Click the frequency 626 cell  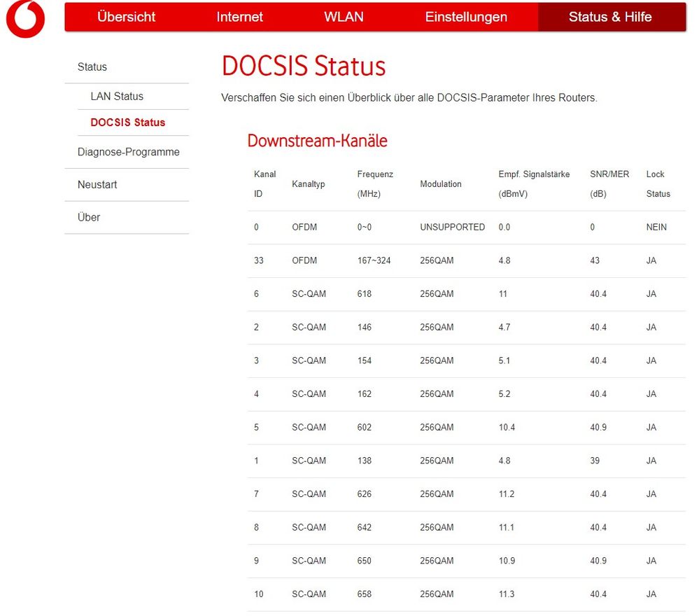[365, 494]
